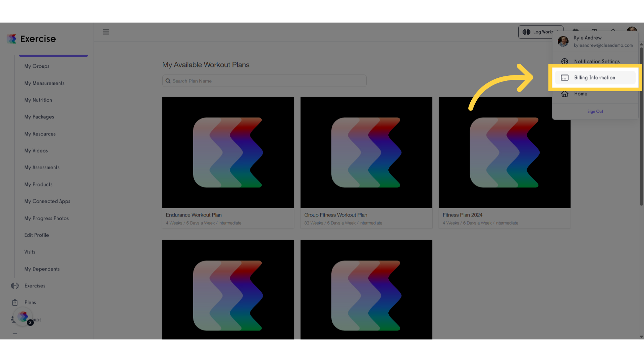Open My Progress Photos
This screenshot has width=644, height=362.
pyautogui.click(x=47, y=218)
